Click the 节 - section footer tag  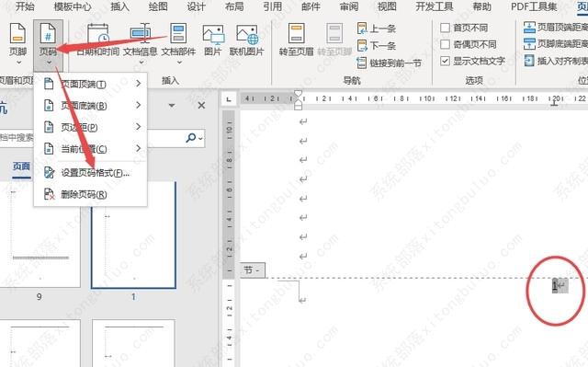coord(252,270)
